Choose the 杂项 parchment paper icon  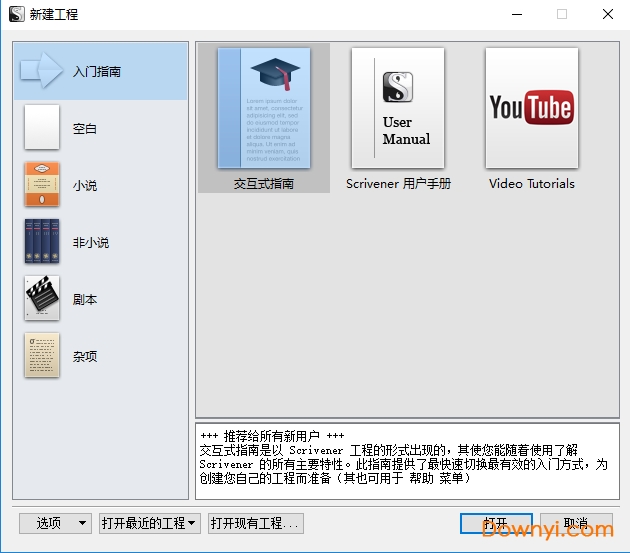42,356
